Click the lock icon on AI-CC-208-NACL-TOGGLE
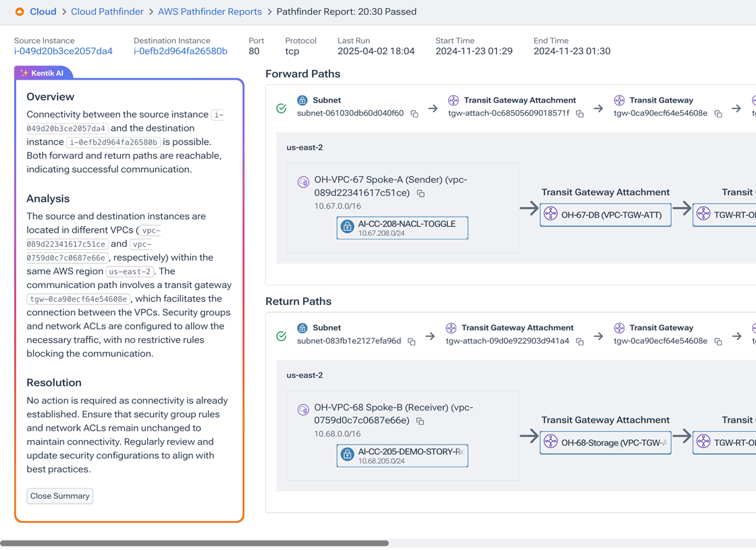Screen dimensions: 756x550 pyautogui.click(x=348, y=227)
